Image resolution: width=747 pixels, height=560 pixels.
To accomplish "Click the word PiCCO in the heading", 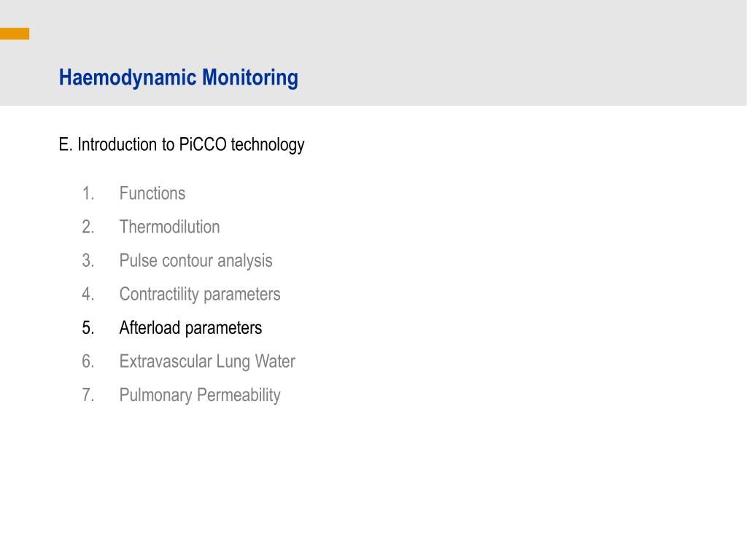I will pyautogui.click(x=203, y=144).
